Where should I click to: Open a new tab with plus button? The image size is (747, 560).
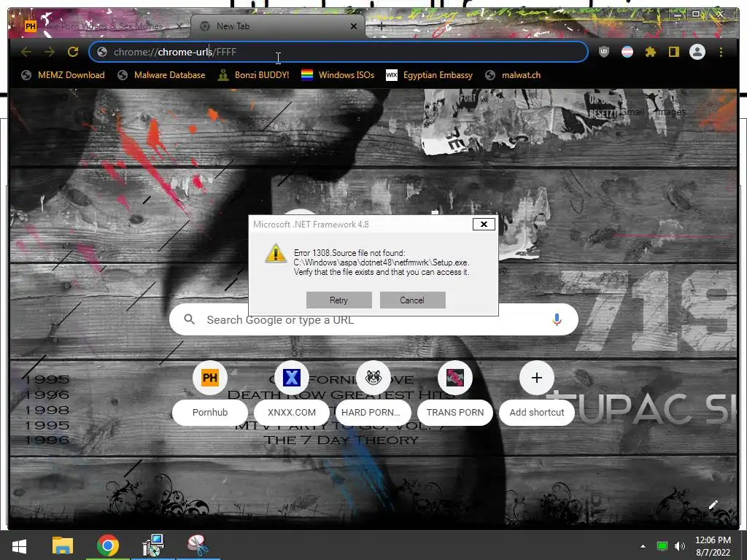[x=381, y=27]
